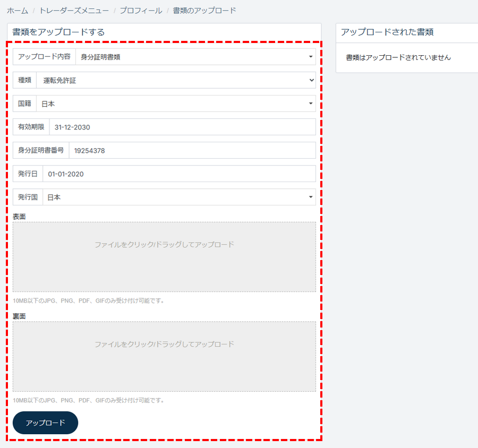Click the 種類 field label
478x448 pixels.
point(24,80)
